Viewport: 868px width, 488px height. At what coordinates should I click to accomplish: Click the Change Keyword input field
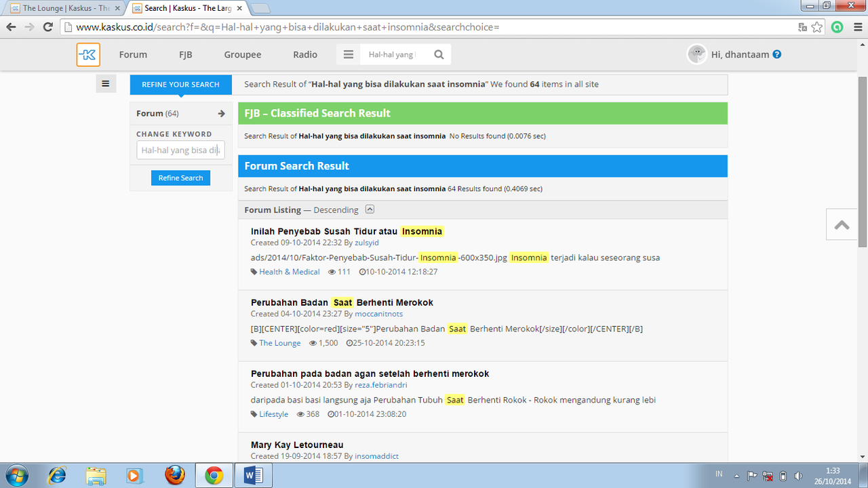[180, 150]
